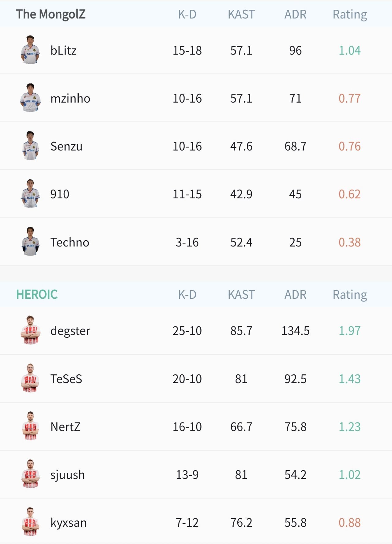
Task: Tap Senzu's avatar image
Action: coord(30,146)
